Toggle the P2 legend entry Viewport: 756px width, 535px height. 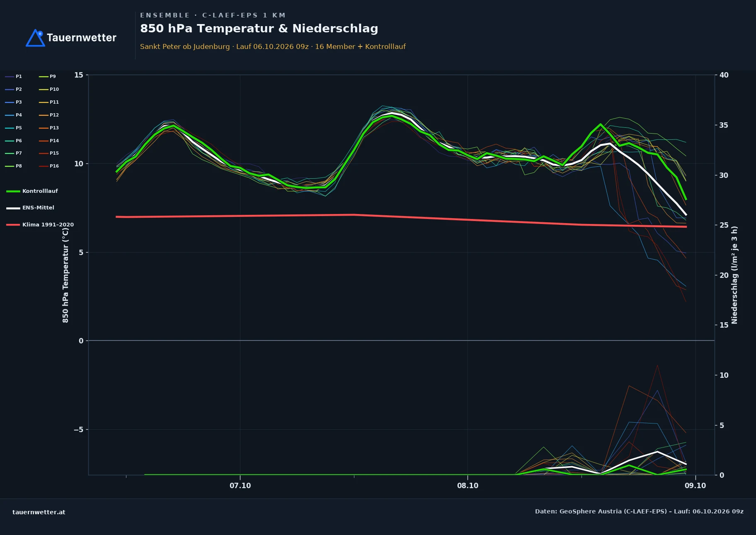pyautogui.click(x=13, y=90)
